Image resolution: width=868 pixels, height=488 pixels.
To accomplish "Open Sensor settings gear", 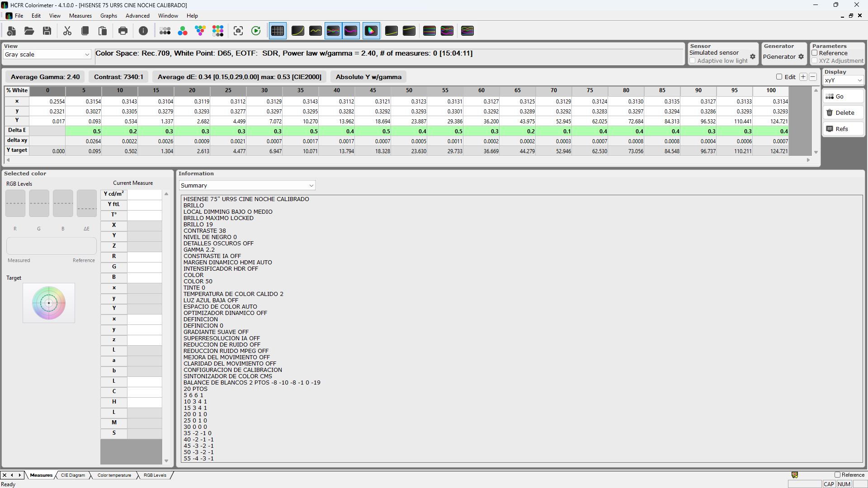I will coord(753,56).
